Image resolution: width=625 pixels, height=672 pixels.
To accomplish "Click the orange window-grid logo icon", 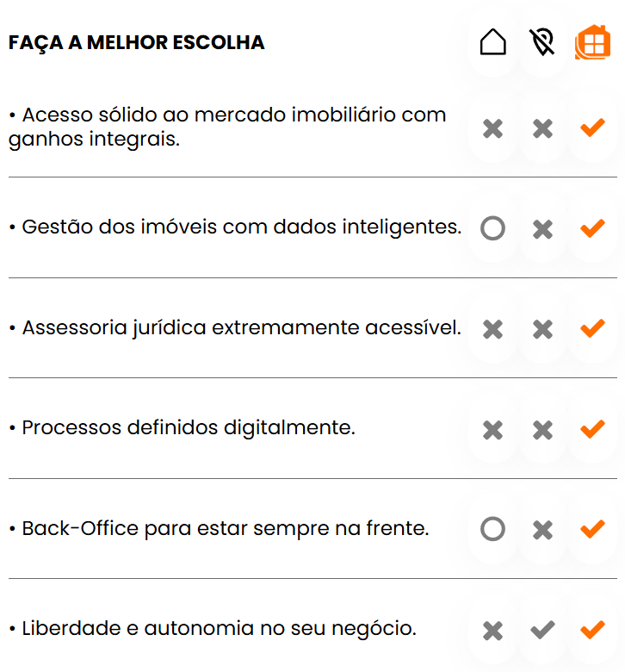I will coord(592,42).
